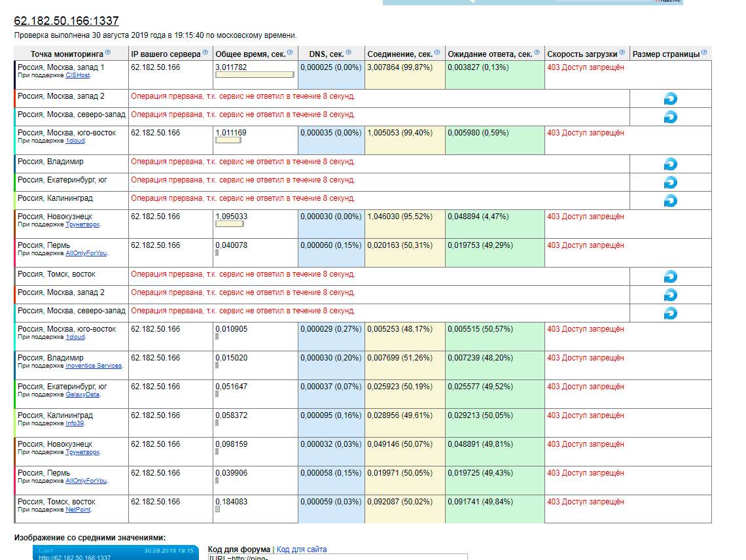This screenshot has width=746, height=560.
Task: Select total time value 3,011782
Action: (x=231, y=67)
